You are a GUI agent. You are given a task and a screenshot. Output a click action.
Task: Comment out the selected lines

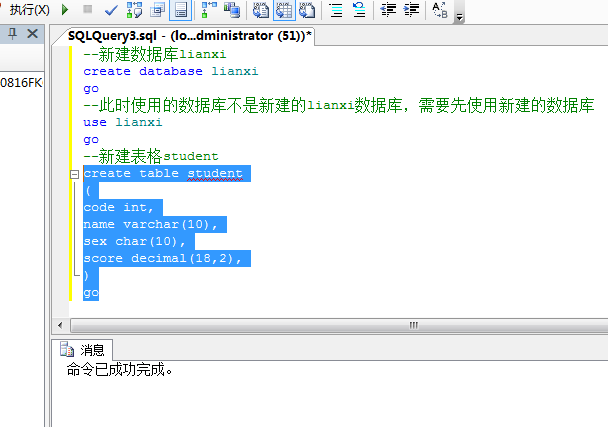(336, 10)
